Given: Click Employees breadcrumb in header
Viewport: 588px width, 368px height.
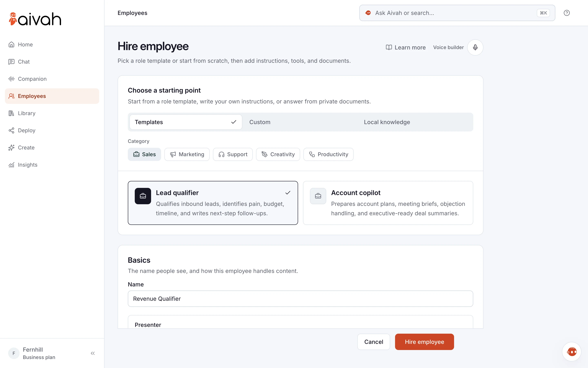Looking at the screenshot, I should click(133, 13).
